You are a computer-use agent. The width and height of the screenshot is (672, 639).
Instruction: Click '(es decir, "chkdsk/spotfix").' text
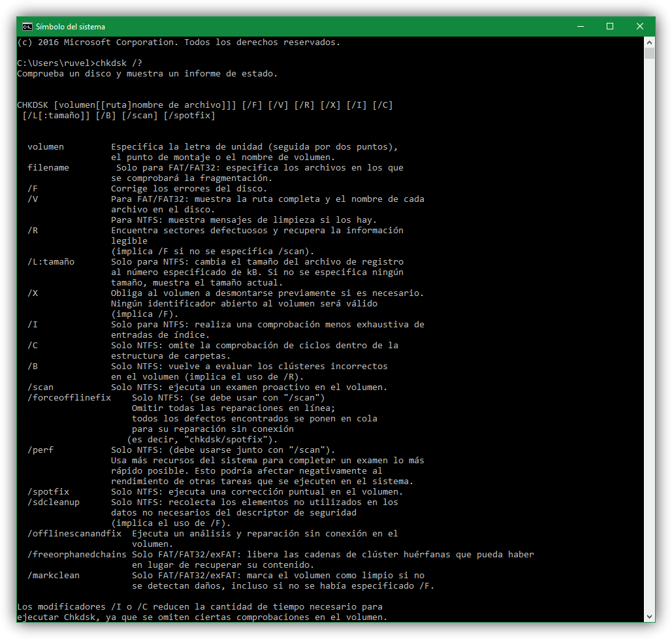pyautogui.click(x=202, y=440)
